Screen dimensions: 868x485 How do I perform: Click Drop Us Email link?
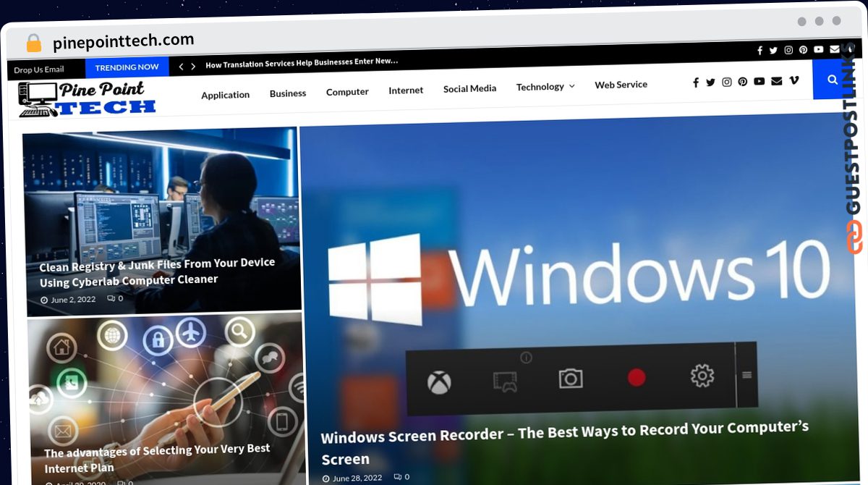click(39, 69)
